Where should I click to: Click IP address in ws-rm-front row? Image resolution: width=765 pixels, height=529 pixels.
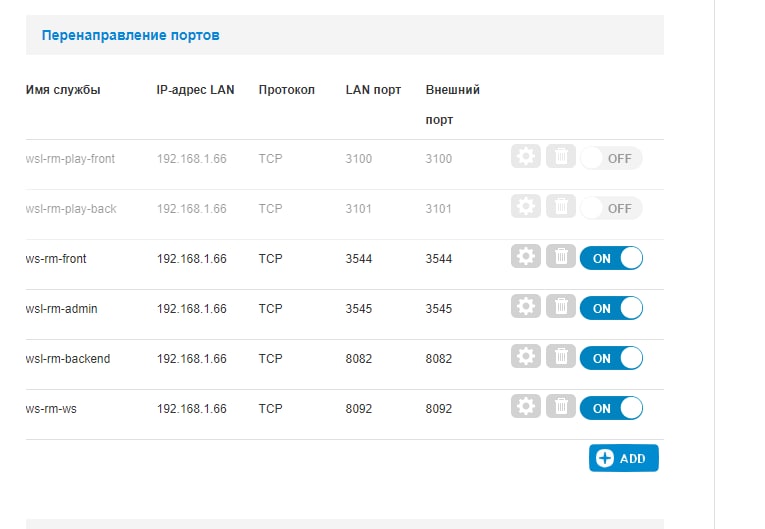pos(192,259)
